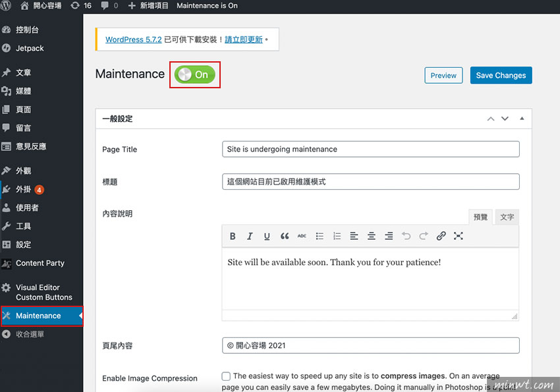Insert a blockquote
This screenshot has width=560, height=392.
[285, 236]
